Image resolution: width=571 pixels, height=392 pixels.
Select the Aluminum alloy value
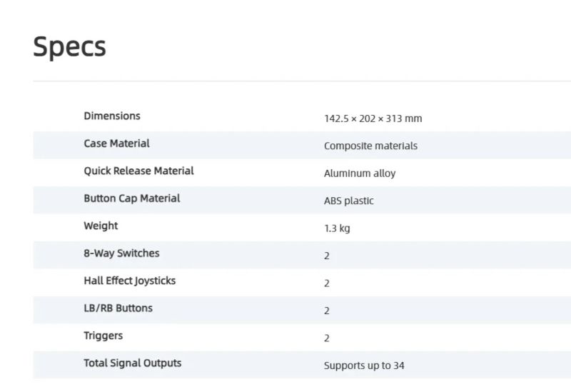click(360, 174)
